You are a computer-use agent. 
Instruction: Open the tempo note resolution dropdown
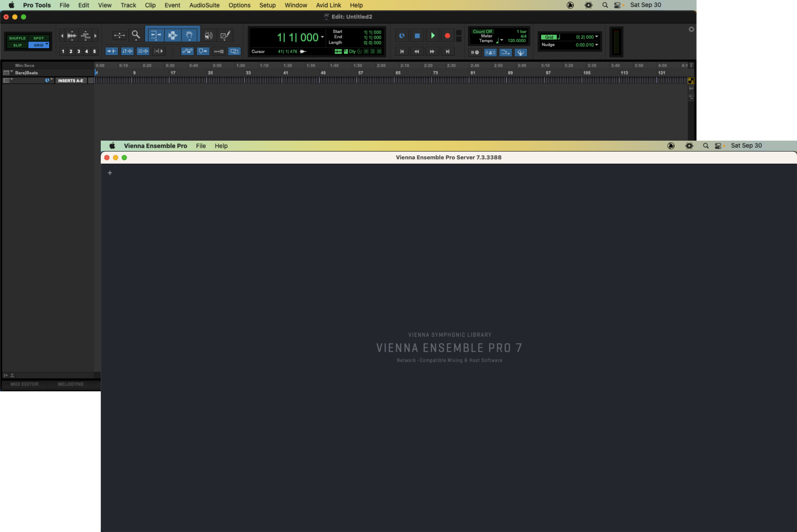[502, 40]
